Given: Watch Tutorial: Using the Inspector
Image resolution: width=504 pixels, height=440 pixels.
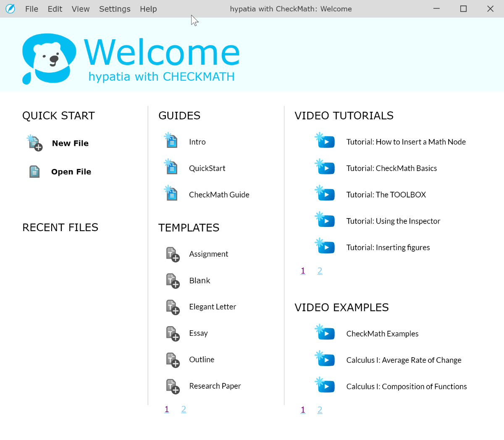Looking at the screenshot, I should [393, 221].
